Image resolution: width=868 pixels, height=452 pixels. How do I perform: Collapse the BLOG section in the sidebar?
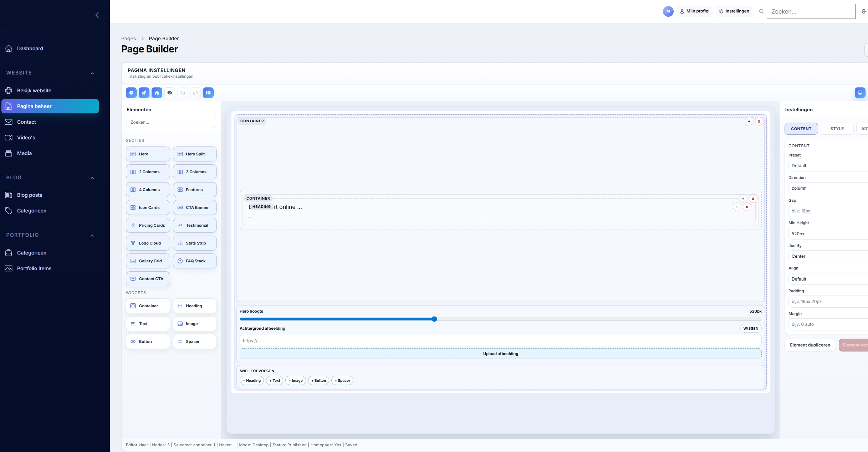pos(92,178)
